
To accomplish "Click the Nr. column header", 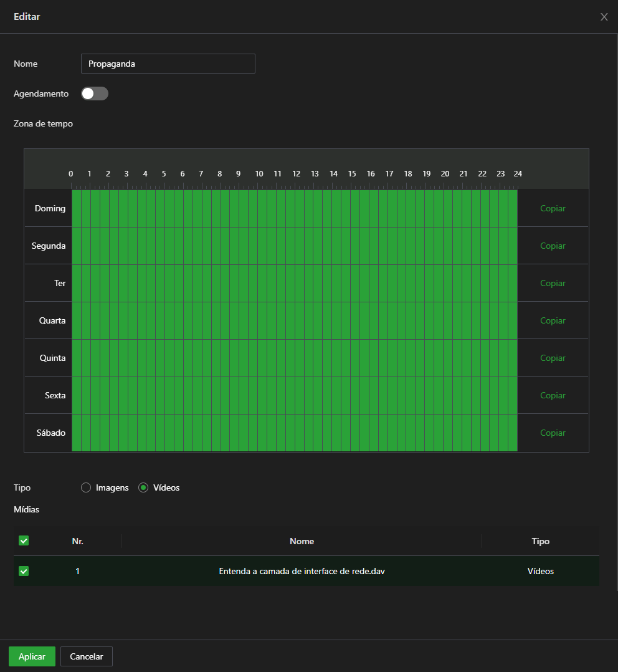I will click(77, 541).
